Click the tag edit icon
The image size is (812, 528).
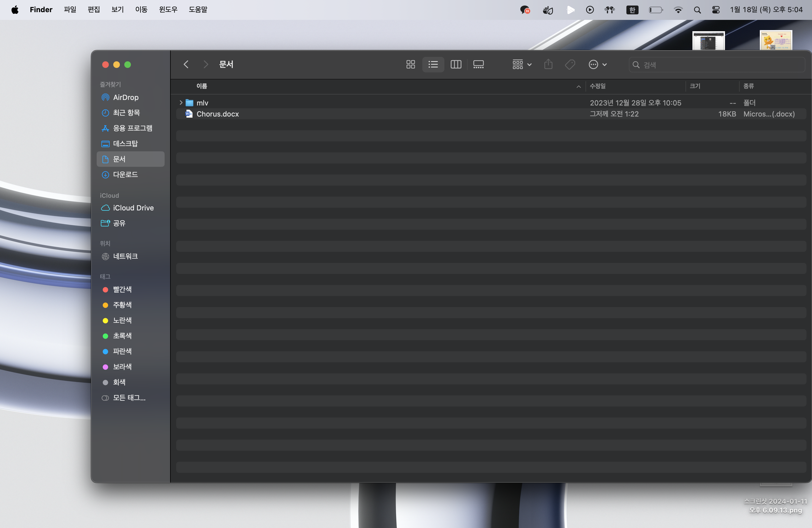point(570,64)
